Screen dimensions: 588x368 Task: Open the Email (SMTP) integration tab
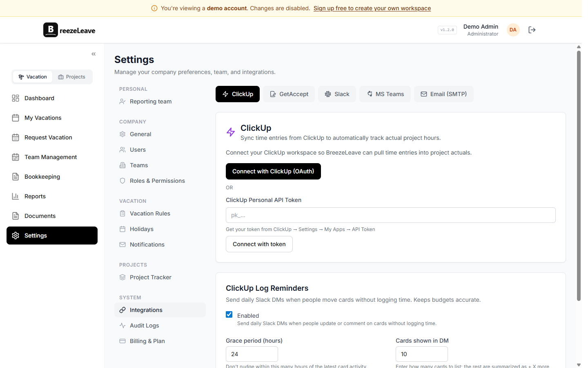tap(444, 94)
